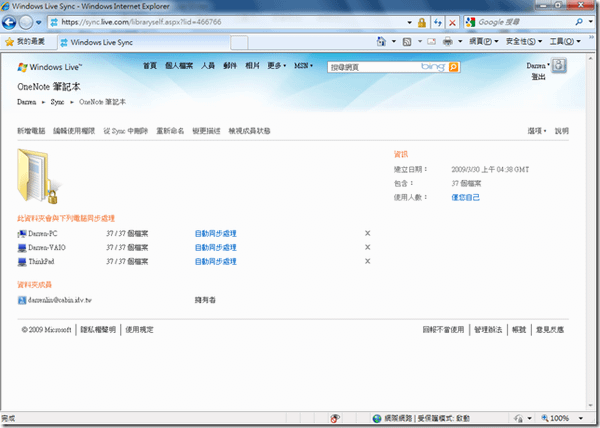Remove ThinkPad with its X icon
This screenshot has height=428, width=600.
tap(367, 261)
